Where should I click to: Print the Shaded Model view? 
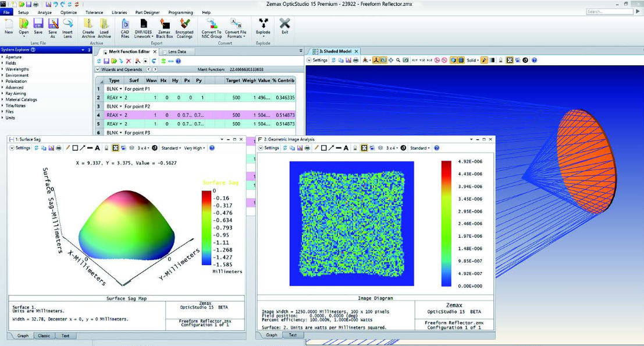[355, 60]
